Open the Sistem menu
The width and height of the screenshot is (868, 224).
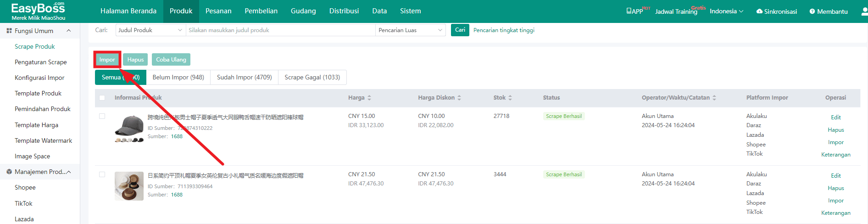(411, 11)
